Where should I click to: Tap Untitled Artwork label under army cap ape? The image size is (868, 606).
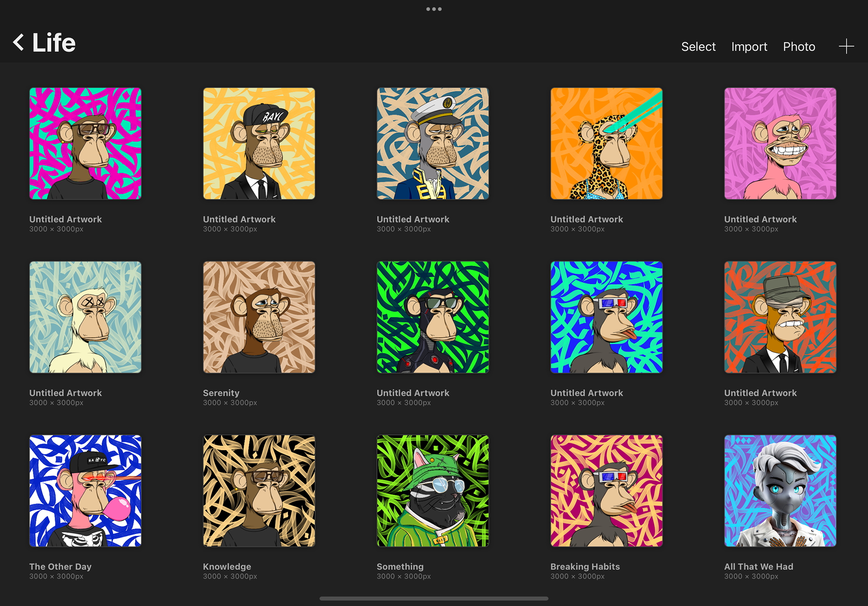pyautogui.click(x=760, y=393)
